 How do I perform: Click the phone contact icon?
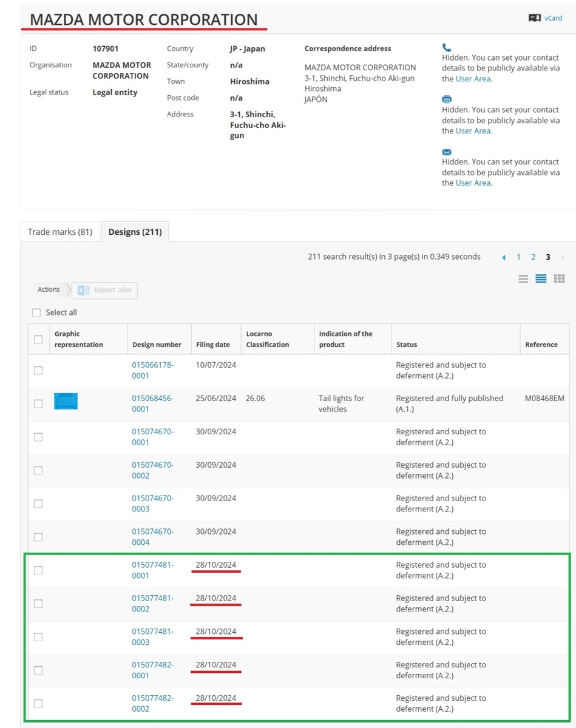447,47
